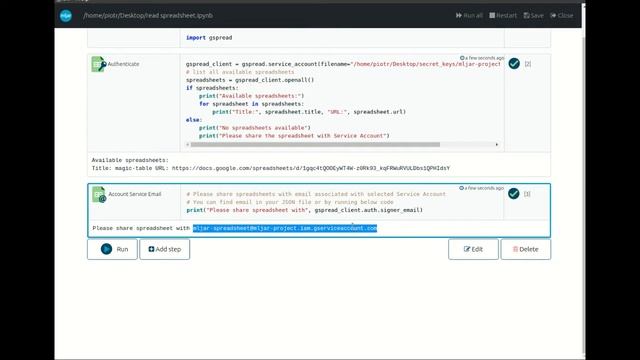Viewport: 640px width, 360px height.
Task: Click 'Available spreadsheets:' output line
Action: 130,160
